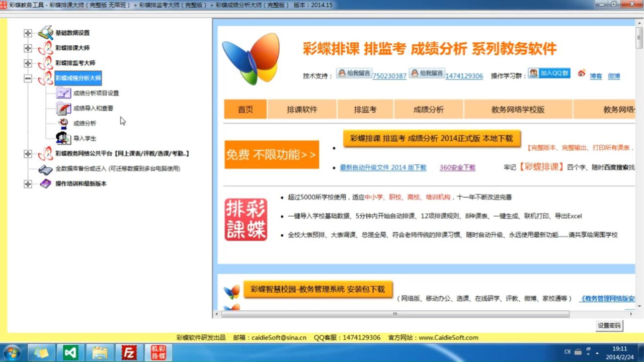644x362 pixels.
Task: Open 最新自动升级文件 2014 版下载 link
Action: pos(383,167)
